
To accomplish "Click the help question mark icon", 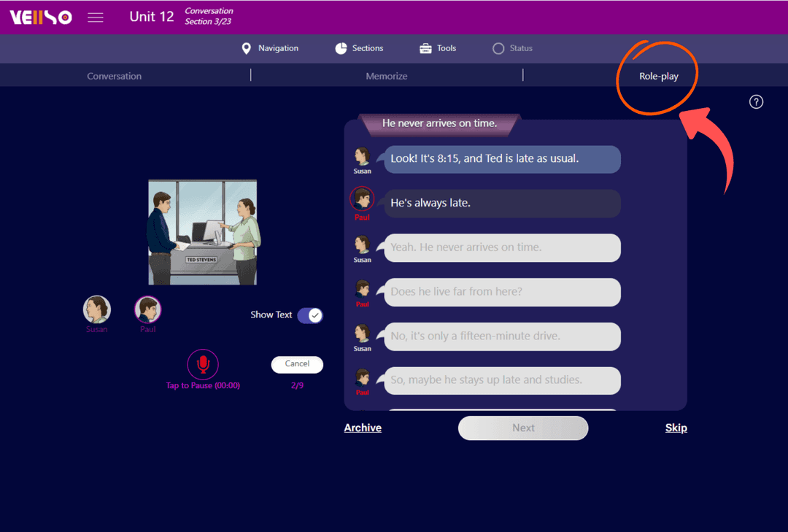I will 756,102.
